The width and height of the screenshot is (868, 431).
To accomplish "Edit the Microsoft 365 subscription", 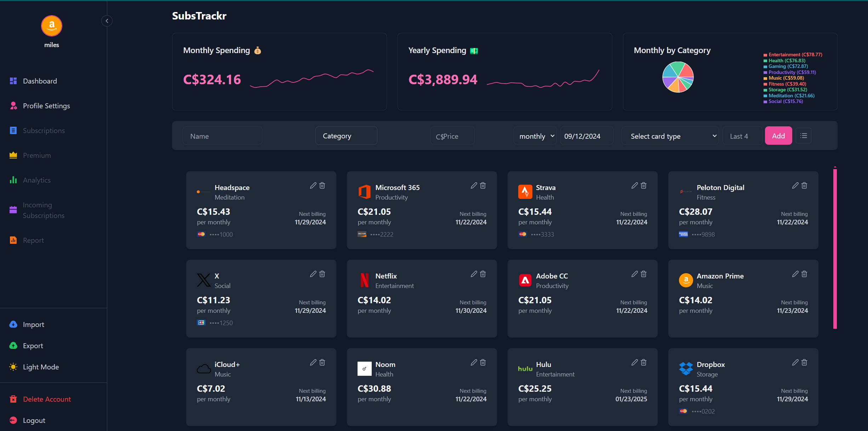I will pos(474,185).
